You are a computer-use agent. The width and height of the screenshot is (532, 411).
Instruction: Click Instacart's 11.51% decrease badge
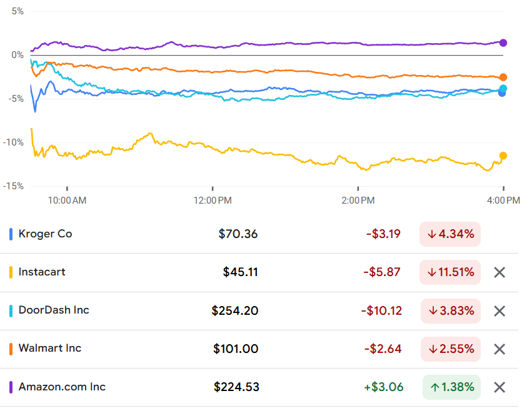click(450, 272)
